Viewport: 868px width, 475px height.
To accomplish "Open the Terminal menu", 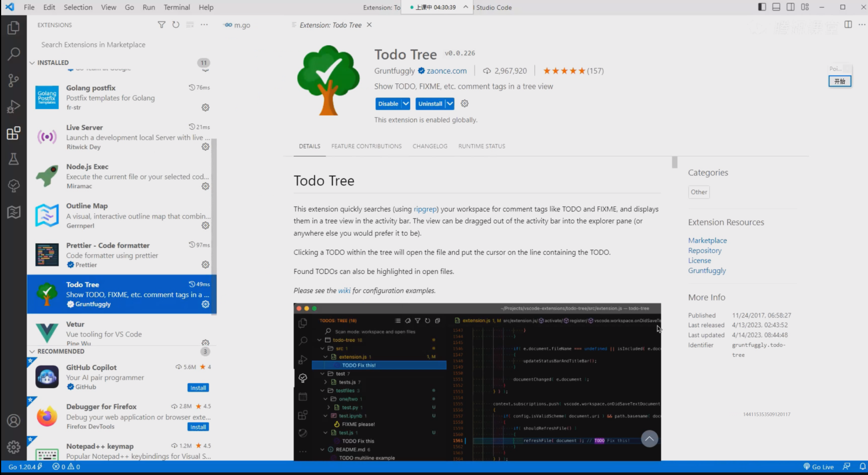I will tap(177, 7).
